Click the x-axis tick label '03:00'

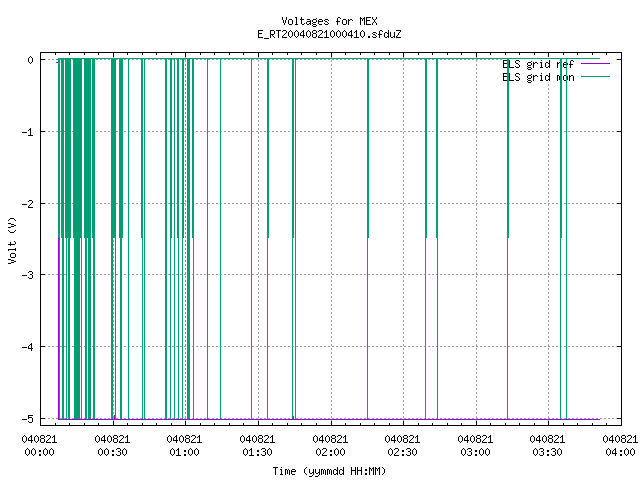coord(475,452)
